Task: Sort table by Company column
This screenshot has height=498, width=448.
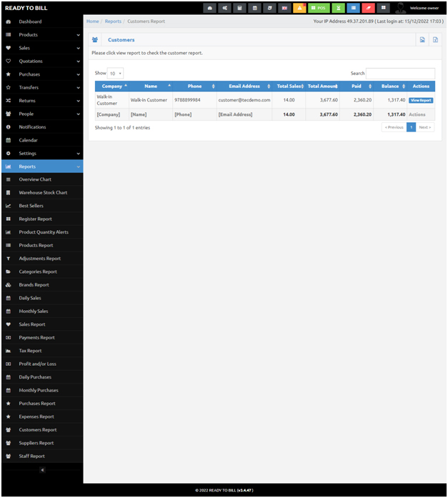Action: pos(112,86)
